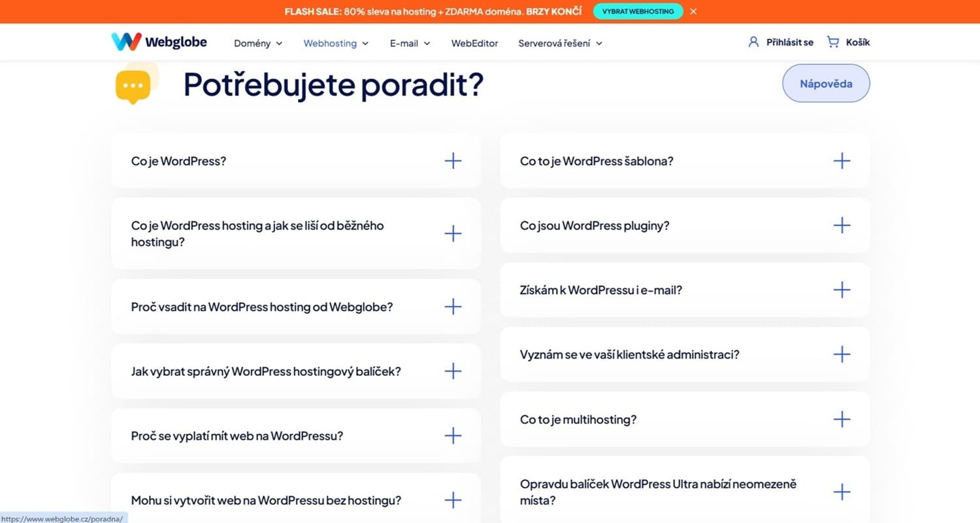Viewport: 980px width, 523px height.
Task: Expand plus icon for 'Co jsou WordPress pluginy?'
Action: coord(842,226)
